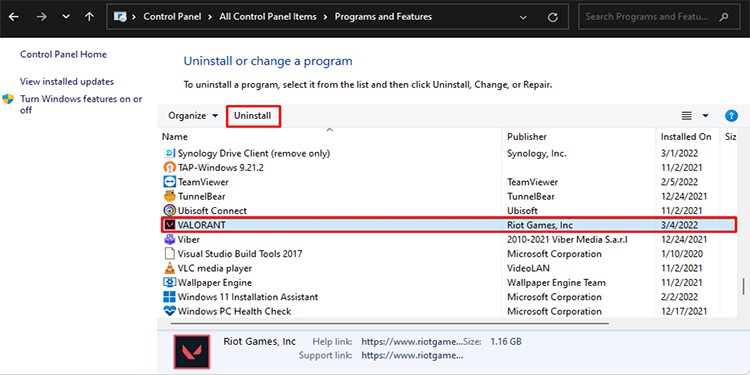Open the Organize menu

click(x=193, y=116)
